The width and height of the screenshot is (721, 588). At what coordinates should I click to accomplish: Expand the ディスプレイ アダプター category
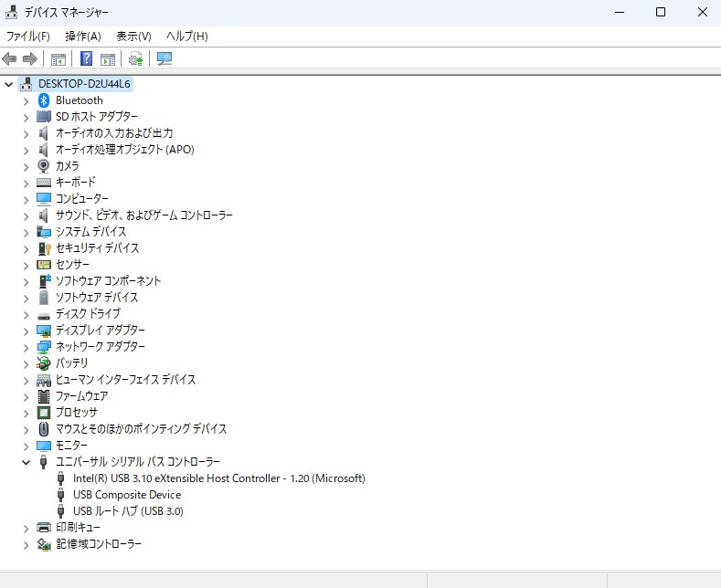[27, 331]
